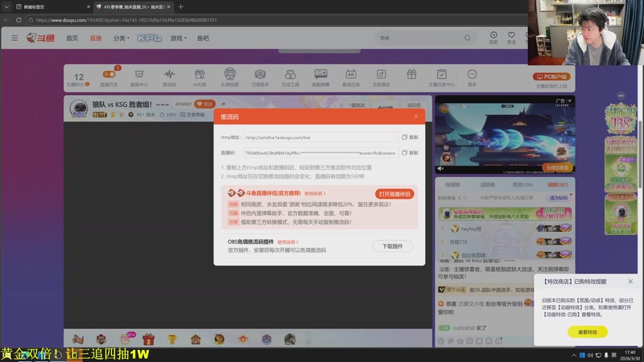Click the 钻粉福利 138 side banner
Viewport: 644px width, 362px height.
pos(621,119)
